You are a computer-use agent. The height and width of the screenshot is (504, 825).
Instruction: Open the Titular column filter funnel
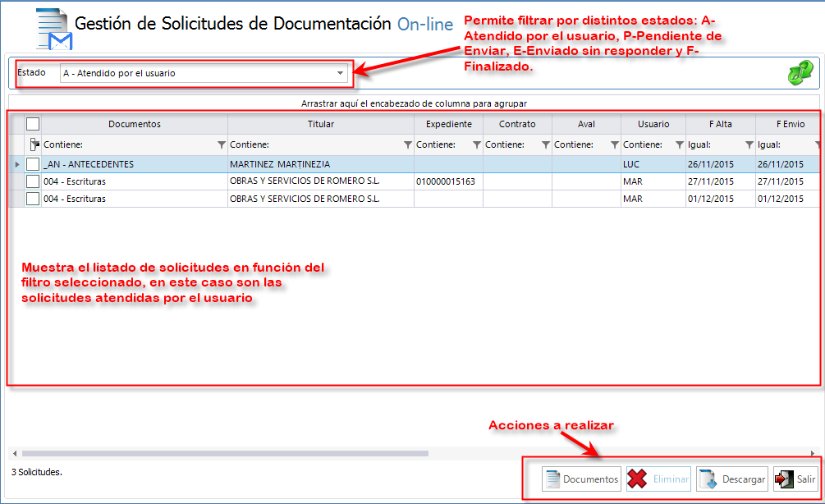click(408, 144)
